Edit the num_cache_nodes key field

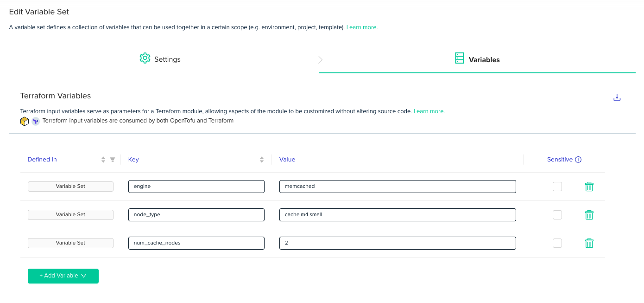point(196,243)
